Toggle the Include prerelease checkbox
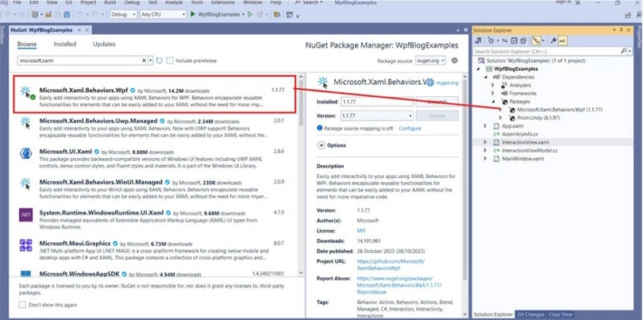 click(170, 60)
